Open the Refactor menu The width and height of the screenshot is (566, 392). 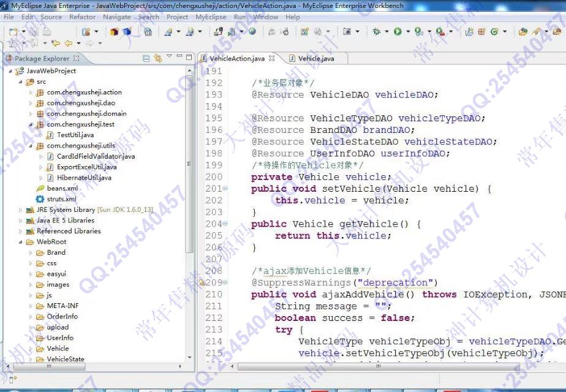[x=82, y=17]
